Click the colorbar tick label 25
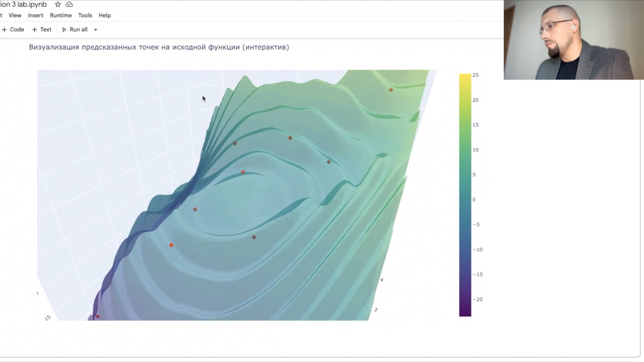This screenshot has height=362, width=644. point(475,75)
